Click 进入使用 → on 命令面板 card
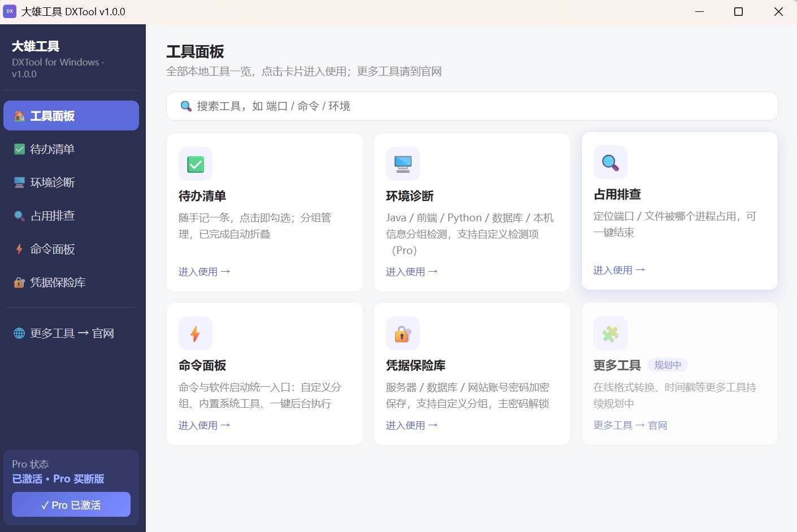The width and height of the screenshot is (797, 532). point(205,425)
